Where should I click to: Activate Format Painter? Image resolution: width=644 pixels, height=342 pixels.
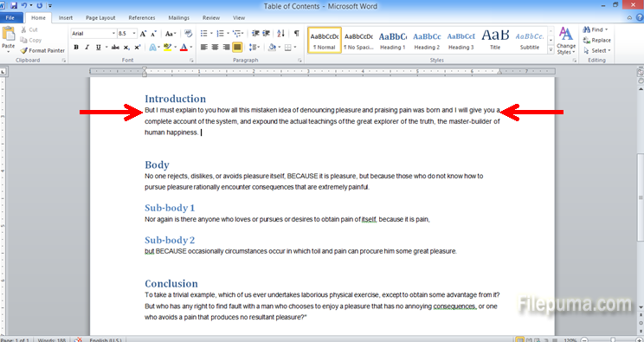[42, 50]
